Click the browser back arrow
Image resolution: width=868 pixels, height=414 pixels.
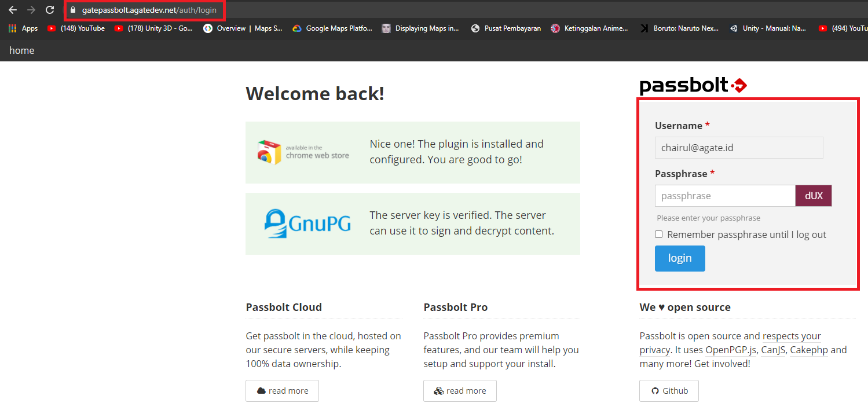(12, 10)
